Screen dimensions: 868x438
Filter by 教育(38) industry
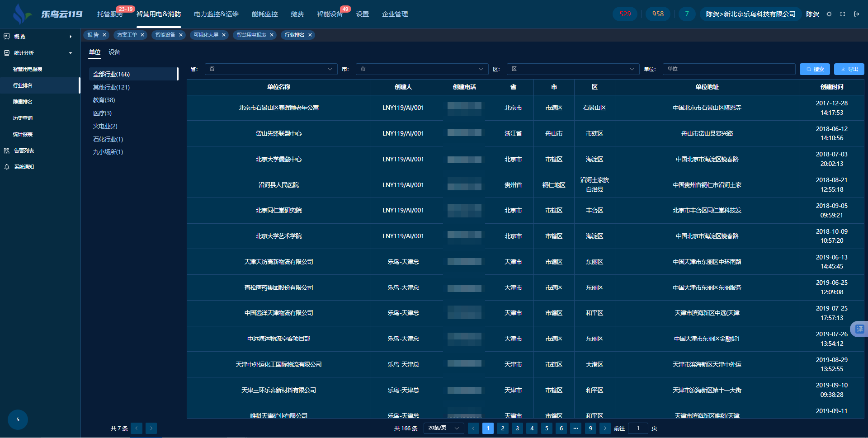104,100
